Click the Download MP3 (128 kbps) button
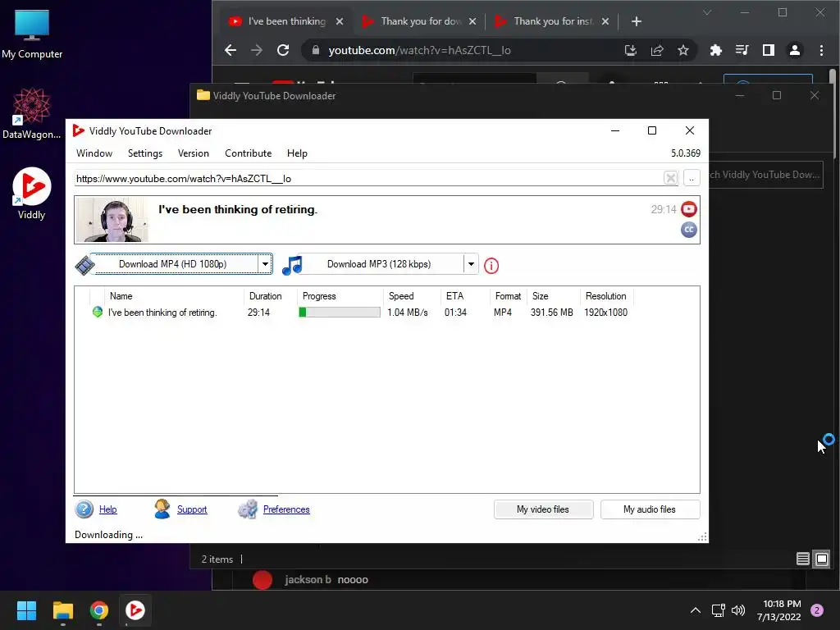This screenshot has width=840, height=630. (379, 264)
